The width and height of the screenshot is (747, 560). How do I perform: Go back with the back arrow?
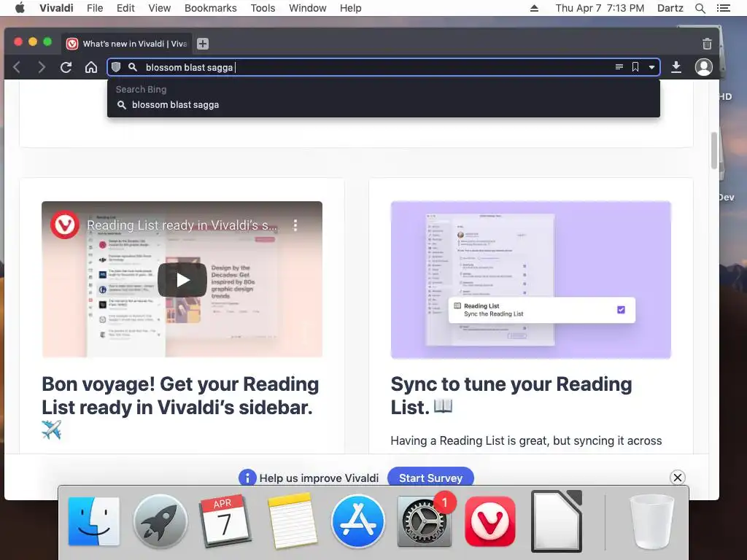pos(17,67)
